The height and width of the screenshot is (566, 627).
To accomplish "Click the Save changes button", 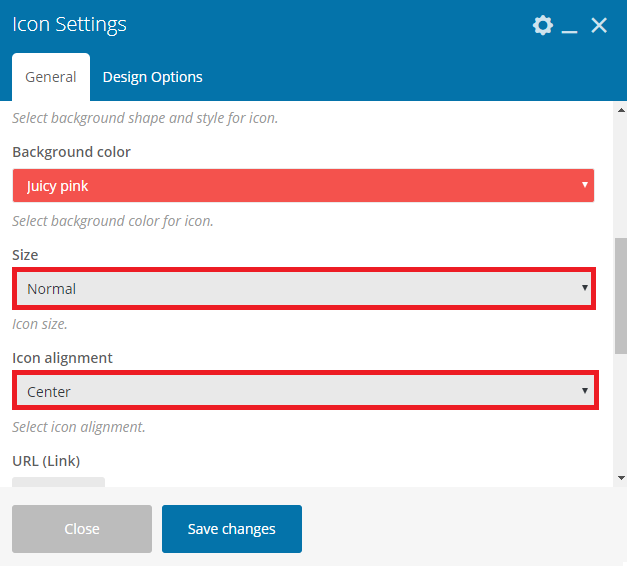I will click(232, 529).
